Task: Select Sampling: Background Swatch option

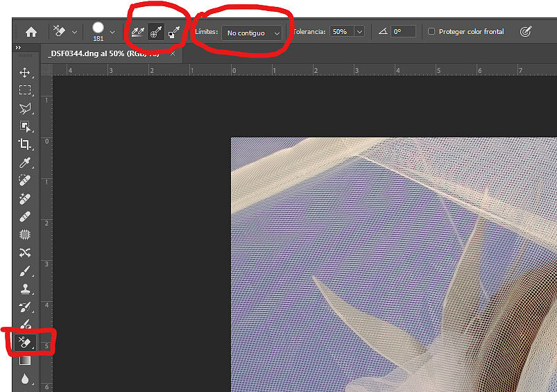Action: (173, 32)
